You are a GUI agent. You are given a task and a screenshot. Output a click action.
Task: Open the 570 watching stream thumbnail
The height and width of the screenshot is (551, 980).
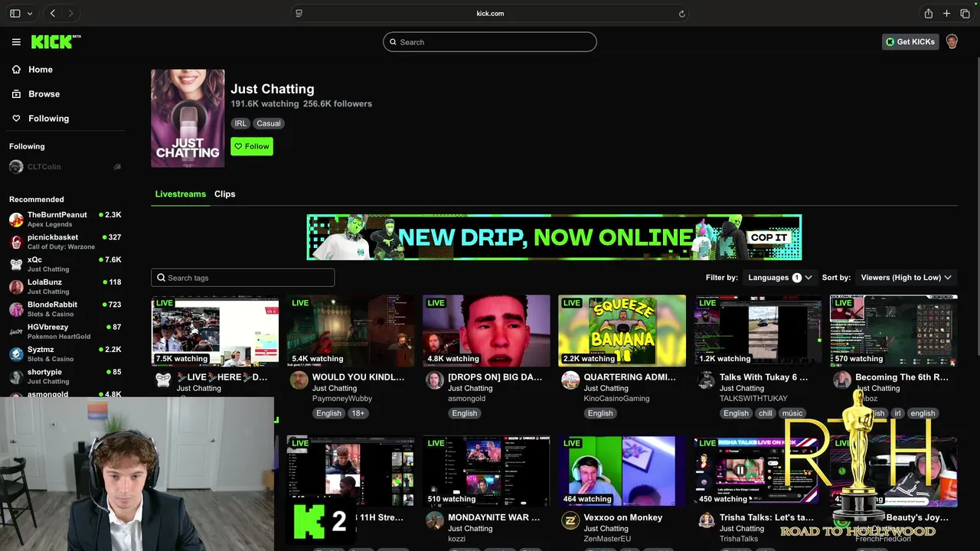click(893, 331)
